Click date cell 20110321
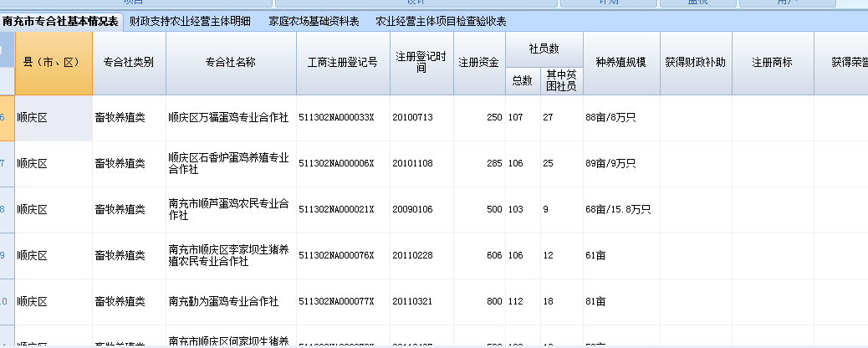This screenshot has width=868, height=348. pyautogui.click(x=421, y=301)
